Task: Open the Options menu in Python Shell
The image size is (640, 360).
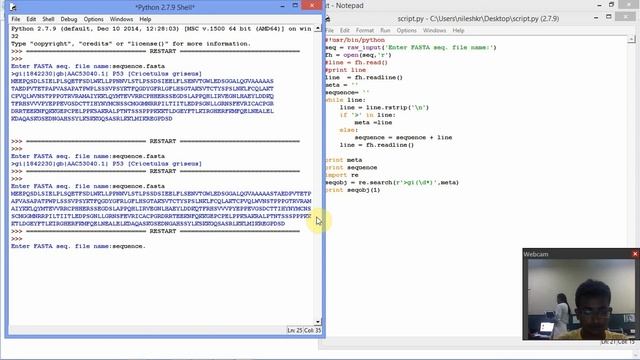Action: pyautogui.click(x=93, y=19)
